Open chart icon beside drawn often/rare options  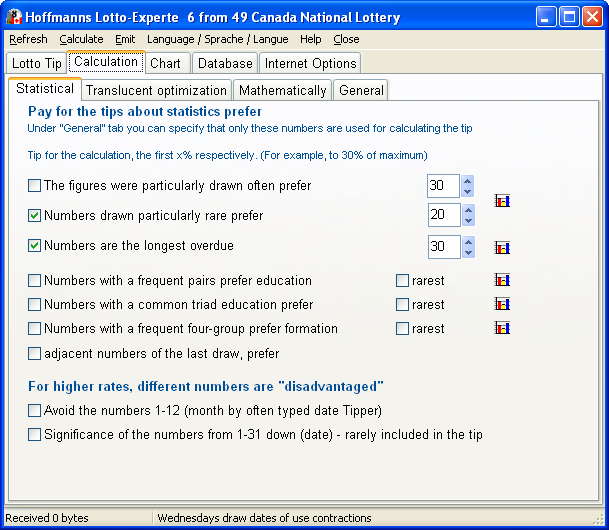(x=502, y=201)
